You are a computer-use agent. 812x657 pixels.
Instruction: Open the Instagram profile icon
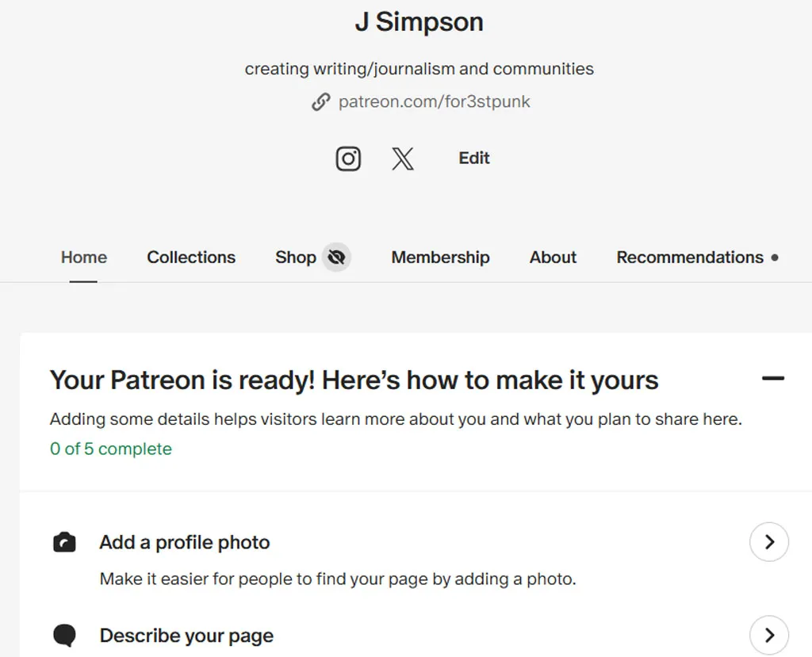click(348, 159)
